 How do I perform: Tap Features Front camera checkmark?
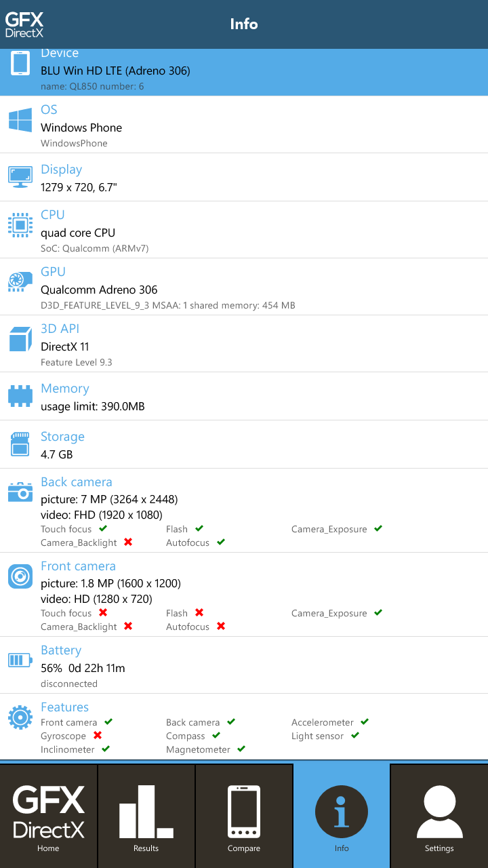108,722
